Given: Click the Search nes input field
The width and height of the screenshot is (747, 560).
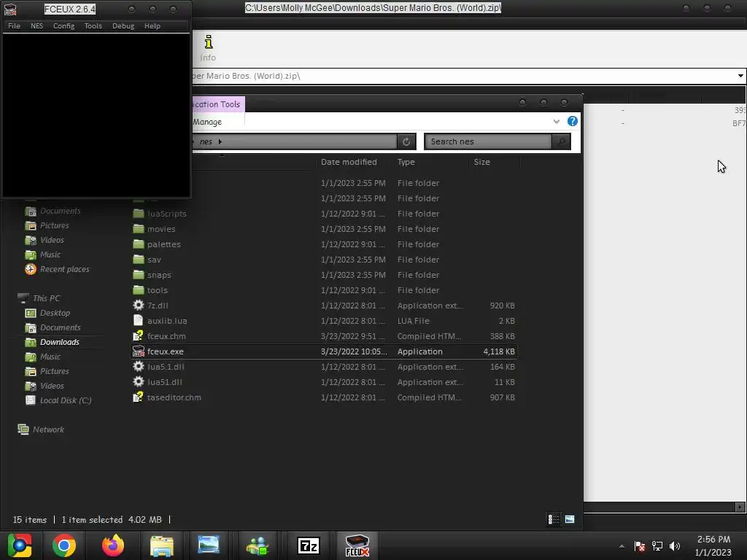Looking at the screenshot, I should pos(488,141).
